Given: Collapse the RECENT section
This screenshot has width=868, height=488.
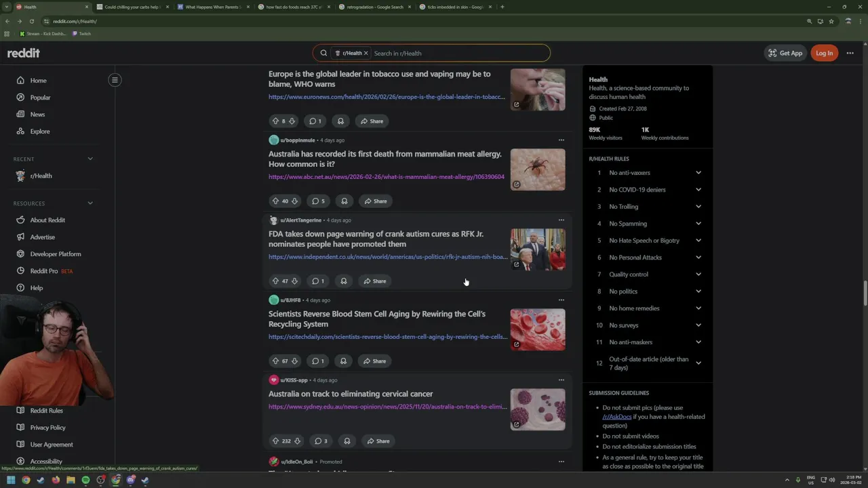Looking at the screenshot, I should tap(90, 159).
